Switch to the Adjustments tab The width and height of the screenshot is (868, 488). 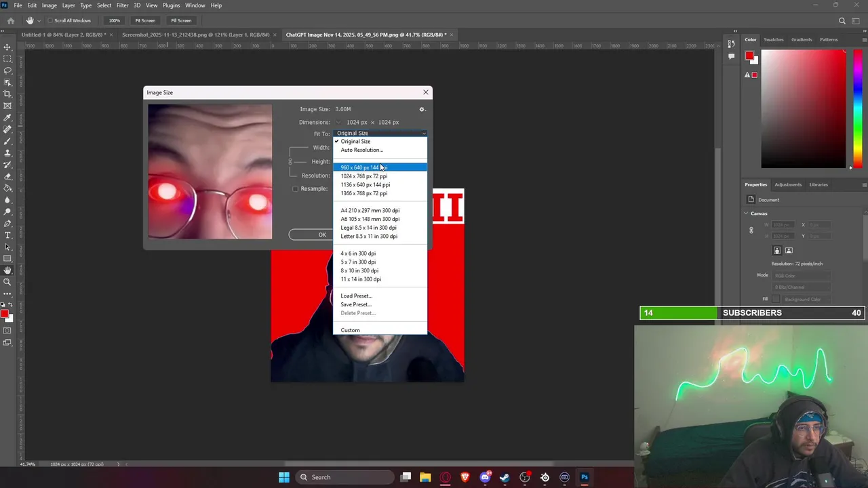(x=788, y=184)
